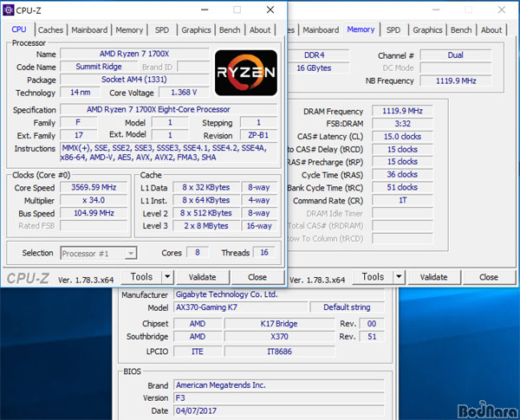Click Tools button in Memory window
Viewport: 520px width, 420px height.
373,277
